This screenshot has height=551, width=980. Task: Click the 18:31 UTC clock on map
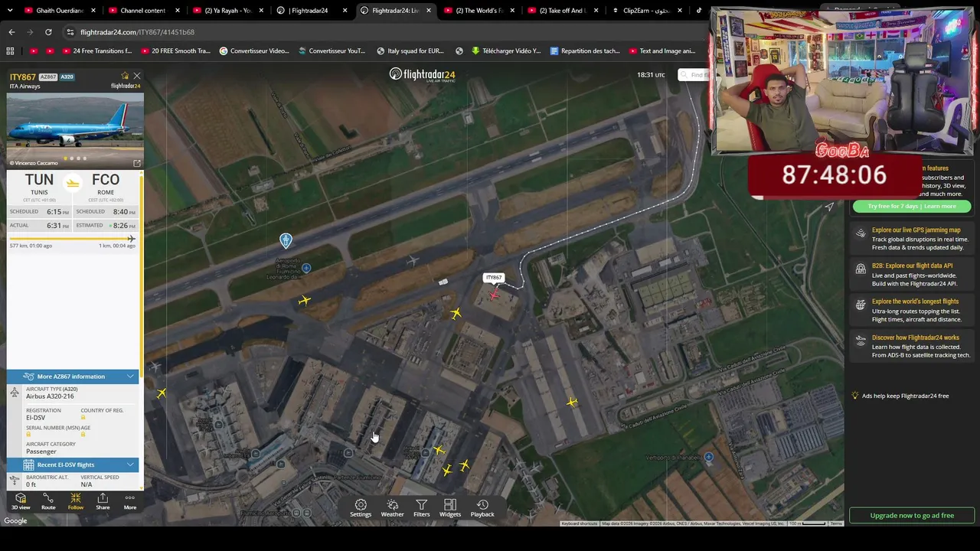651,75
